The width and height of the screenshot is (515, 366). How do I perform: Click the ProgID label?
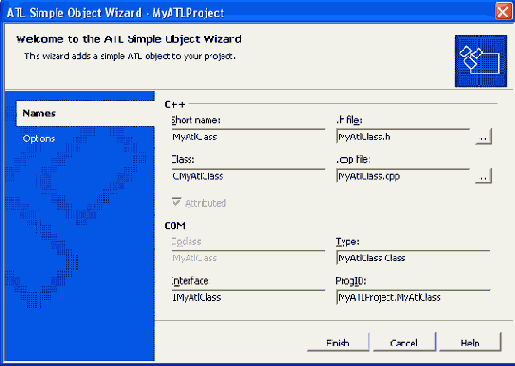point(351,281)
